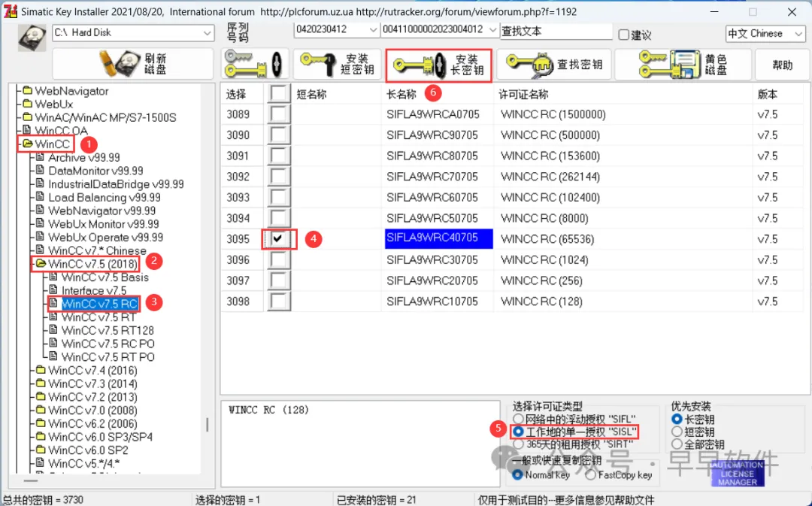
Task: Select the 长密钥 priority radio option
Action: tap(677, 419)
